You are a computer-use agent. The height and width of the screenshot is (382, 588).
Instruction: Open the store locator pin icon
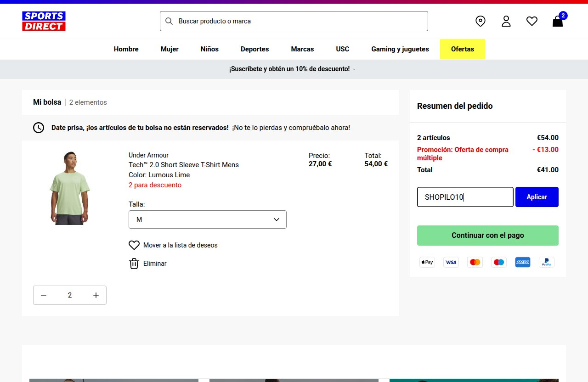tap(481, 21)
